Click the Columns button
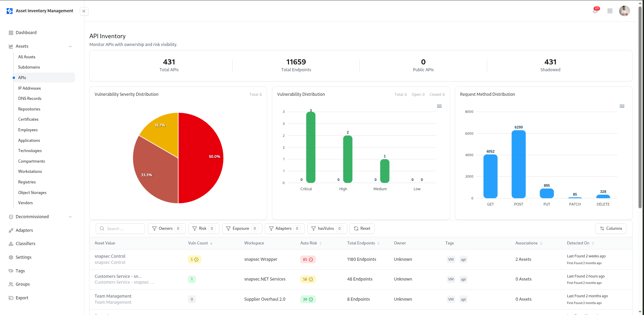 pos(611,228)
